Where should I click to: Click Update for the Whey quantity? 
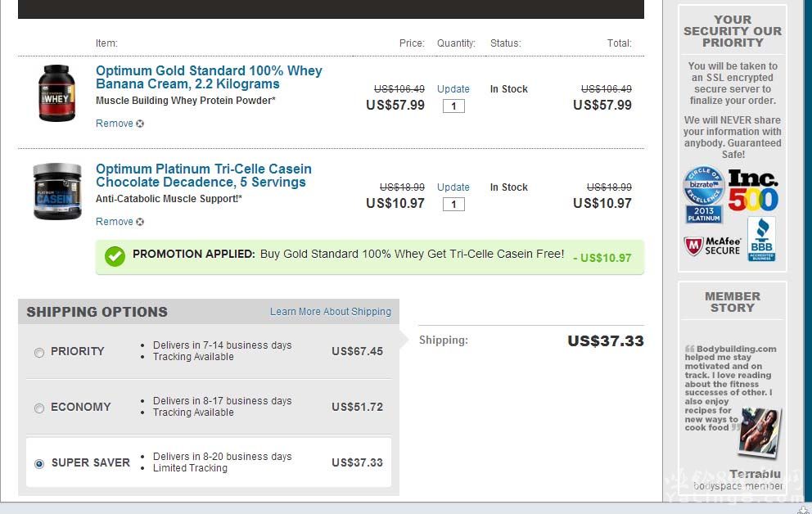click(x=453, y=89)
